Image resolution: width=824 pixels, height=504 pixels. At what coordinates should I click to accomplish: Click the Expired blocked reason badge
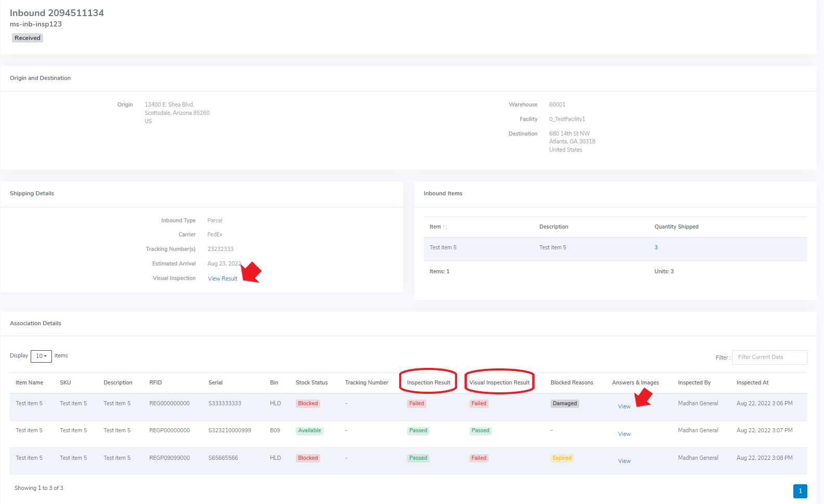[x=562, y=458]
